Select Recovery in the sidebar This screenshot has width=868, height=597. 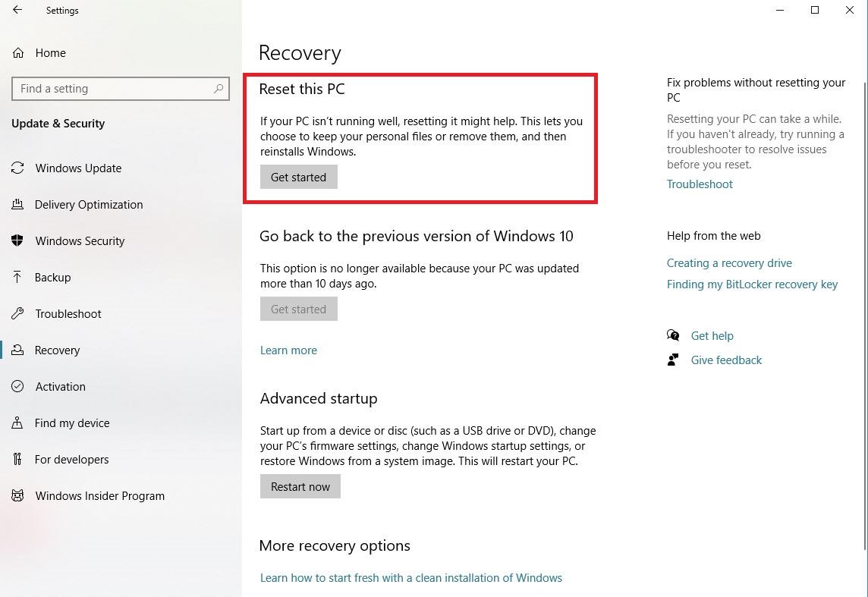[x=57, y=350]
